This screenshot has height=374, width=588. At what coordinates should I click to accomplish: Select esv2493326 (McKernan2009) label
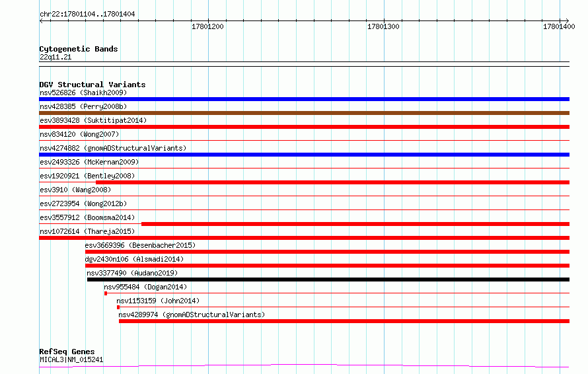[x=89, y=162]
